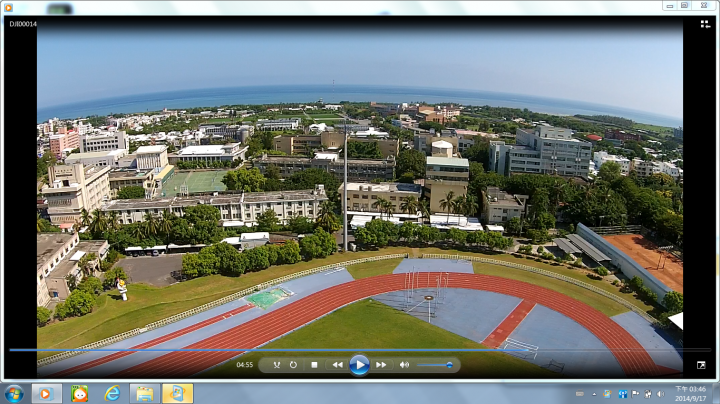
Task: View the video in full screen
Action: [x=701, y=365]
